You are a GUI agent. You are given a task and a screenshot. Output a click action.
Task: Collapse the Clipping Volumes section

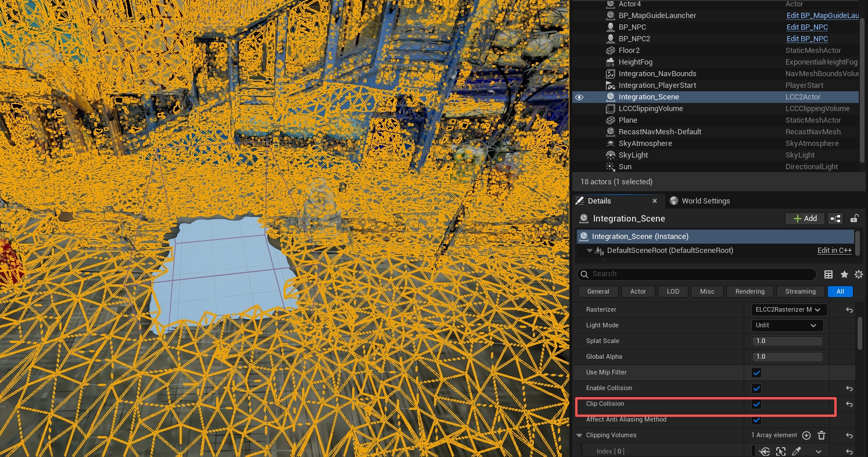coord(579,435)
